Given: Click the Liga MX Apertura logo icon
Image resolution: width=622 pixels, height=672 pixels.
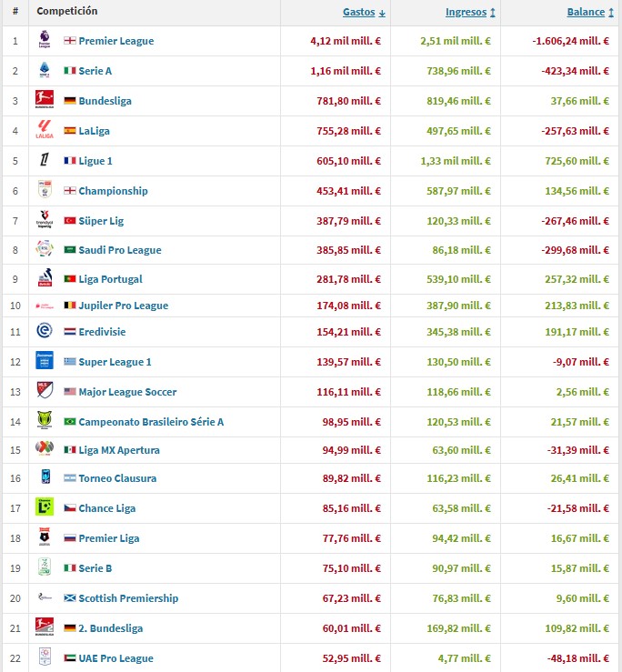Looking at the screenshot, I should pyautogui.click(x=45, y=448).
